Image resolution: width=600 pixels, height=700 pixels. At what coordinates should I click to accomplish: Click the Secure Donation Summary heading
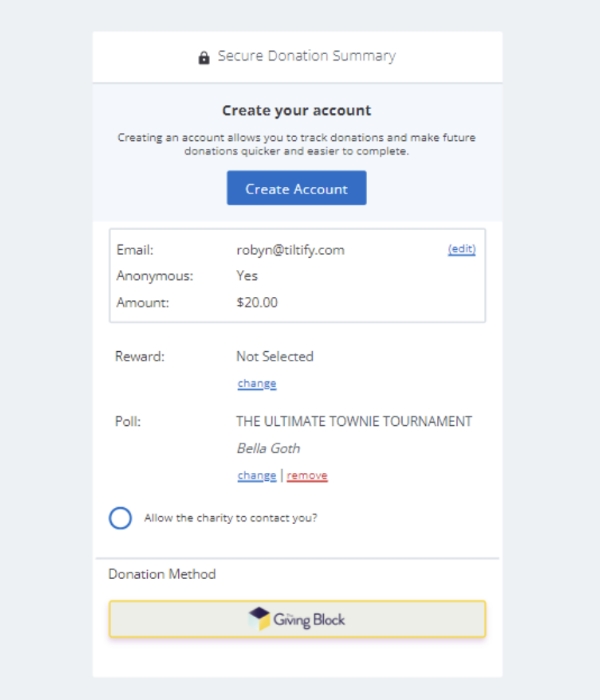tap(307, 56)
